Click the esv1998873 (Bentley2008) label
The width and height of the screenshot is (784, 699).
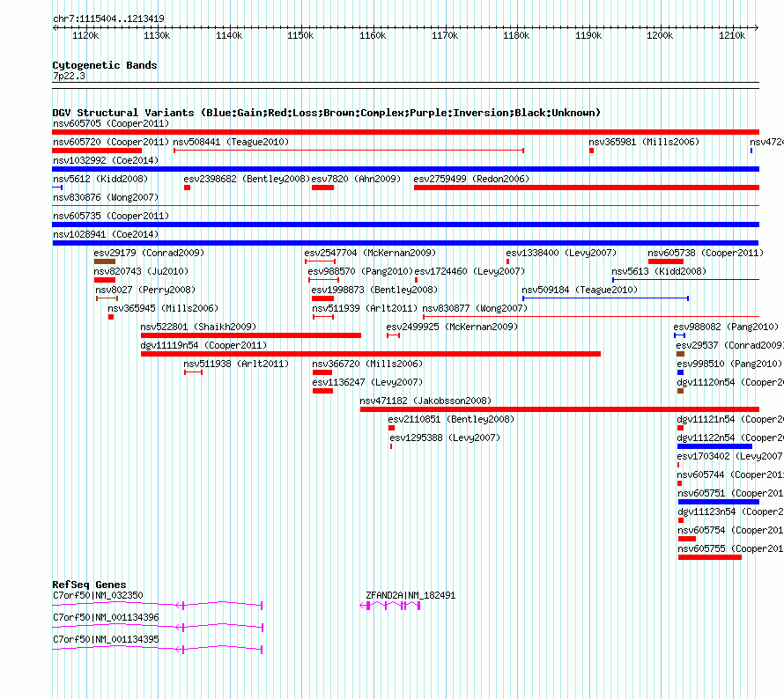374,290
